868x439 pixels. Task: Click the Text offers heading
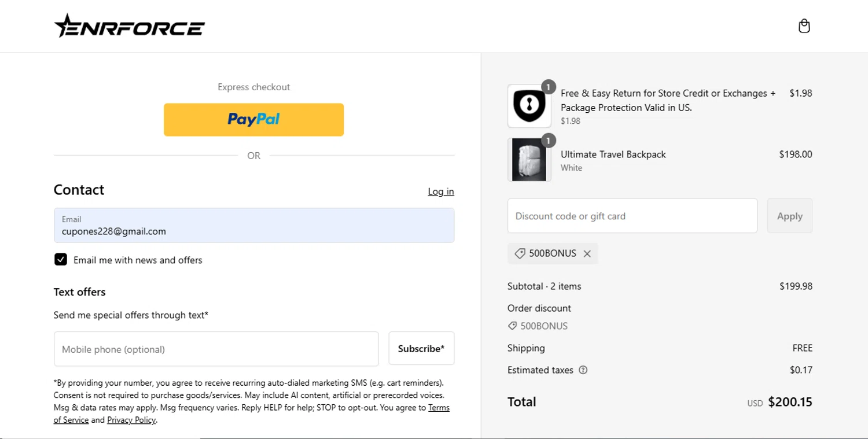[x=79, y=292]
